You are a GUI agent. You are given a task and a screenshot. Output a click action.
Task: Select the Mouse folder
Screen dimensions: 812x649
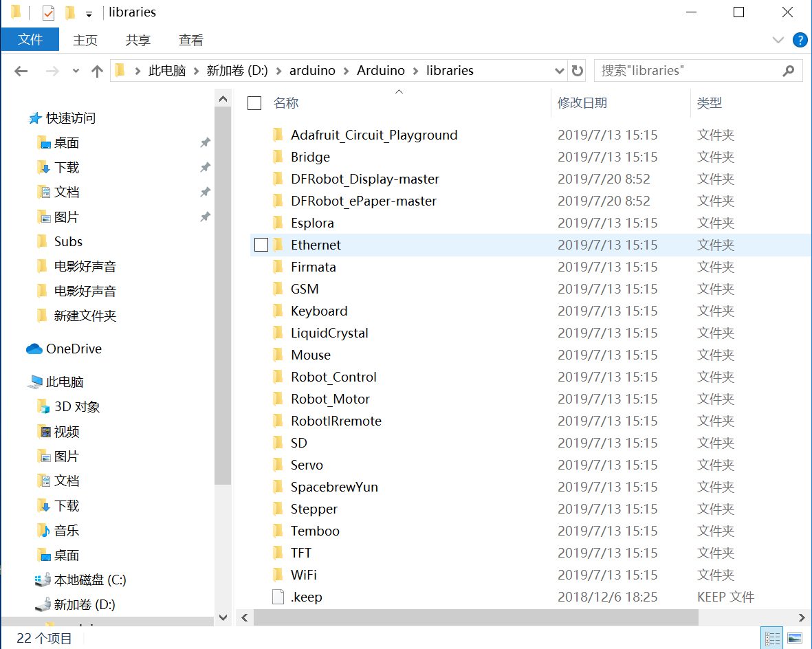click(x=311, y=355)
